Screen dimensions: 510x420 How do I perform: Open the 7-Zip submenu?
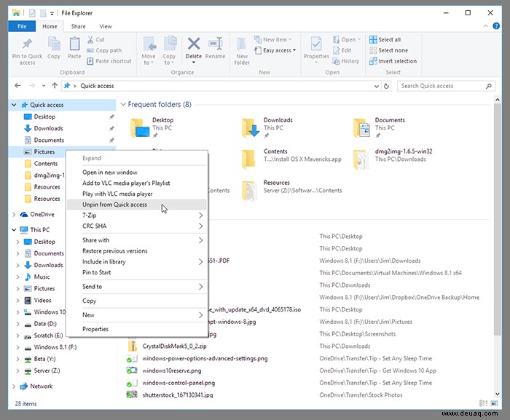click(137, 215)
